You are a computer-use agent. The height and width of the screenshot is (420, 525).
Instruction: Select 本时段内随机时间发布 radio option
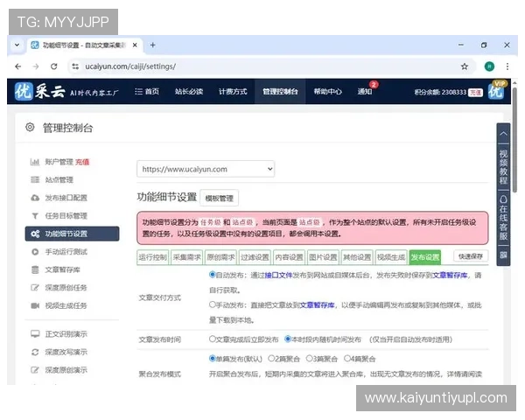[288, 339]
